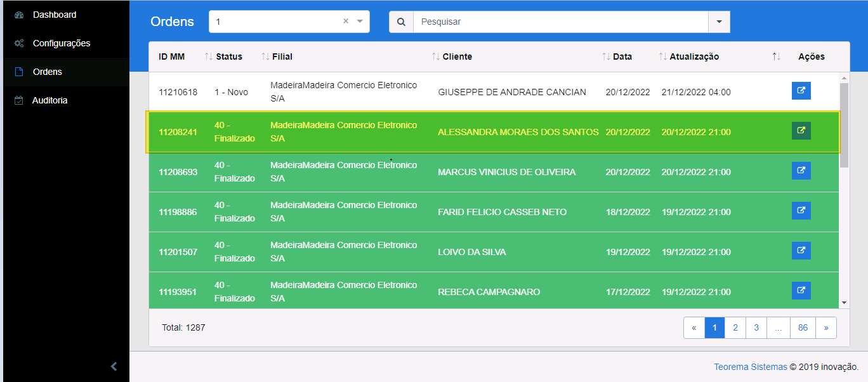Expand the filter dropdown showing 1
Viewport: 868px width, 382px height.
click(360, 22)
